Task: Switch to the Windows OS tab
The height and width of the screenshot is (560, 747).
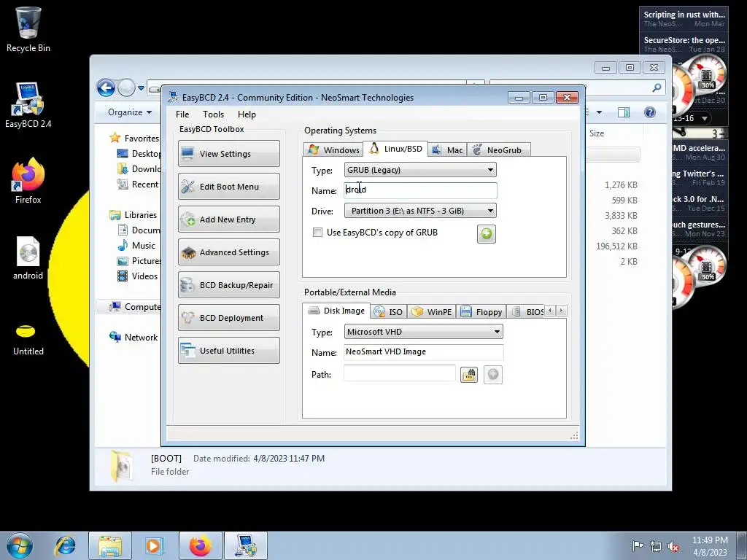Action: tap(333, 150)
